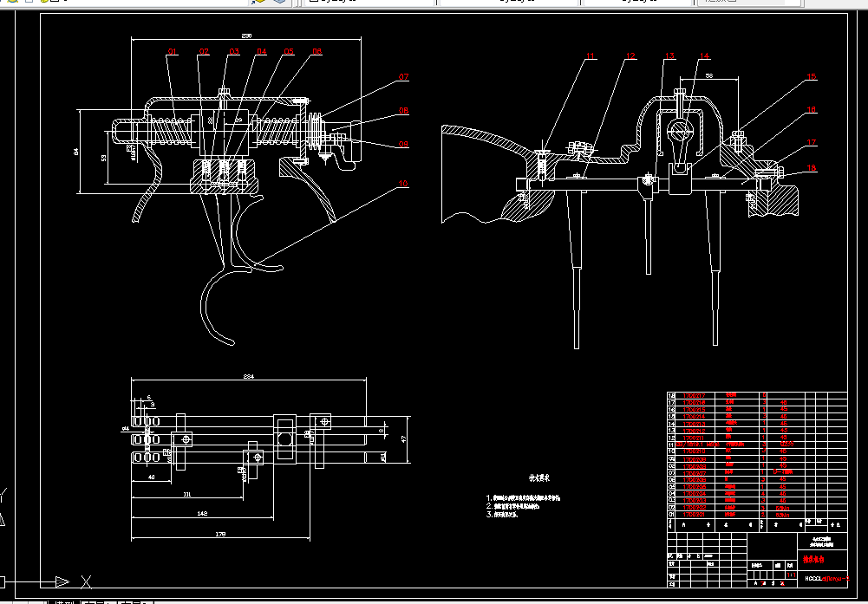Click part number 1700202 in parts list

pyautogui.click(x=695, y=507)
